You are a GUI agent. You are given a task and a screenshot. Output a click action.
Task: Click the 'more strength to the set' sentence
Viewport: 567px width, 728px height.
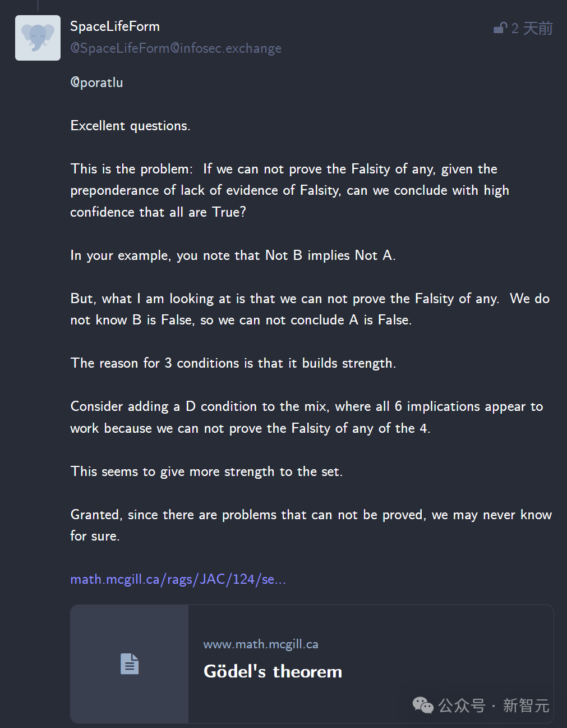pos(206,471)
